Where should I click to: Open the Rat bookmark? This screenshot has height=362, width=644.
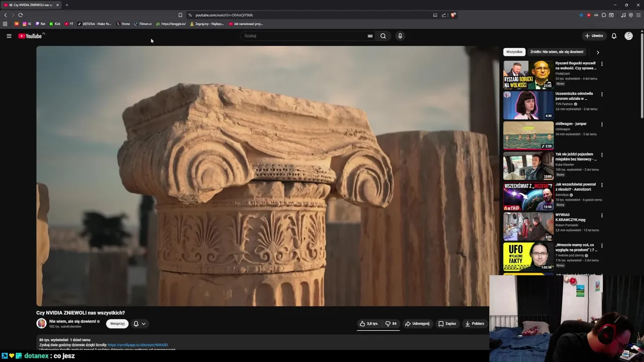click(x=40, y=24)
